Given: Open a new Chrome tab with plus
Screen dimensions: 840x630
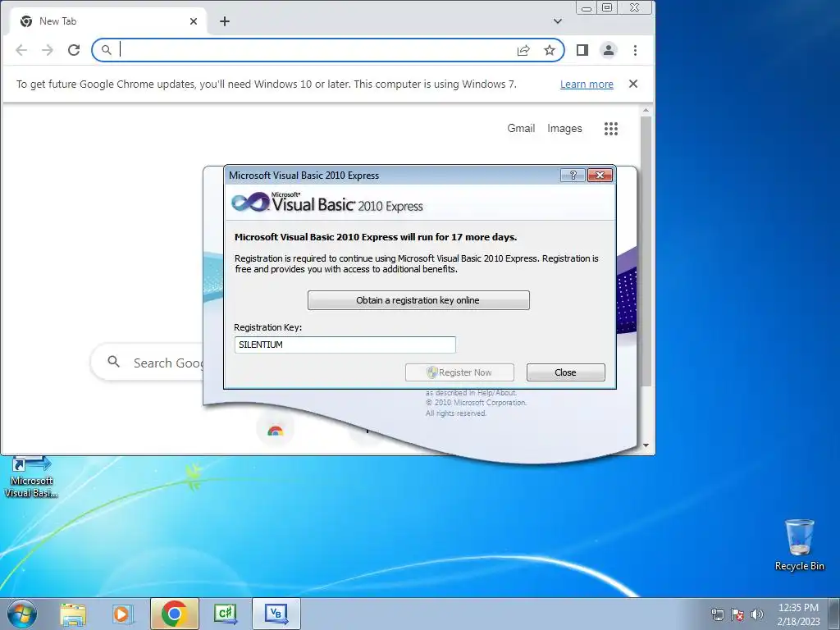Looking at the screenshot, I should (225, 21).
